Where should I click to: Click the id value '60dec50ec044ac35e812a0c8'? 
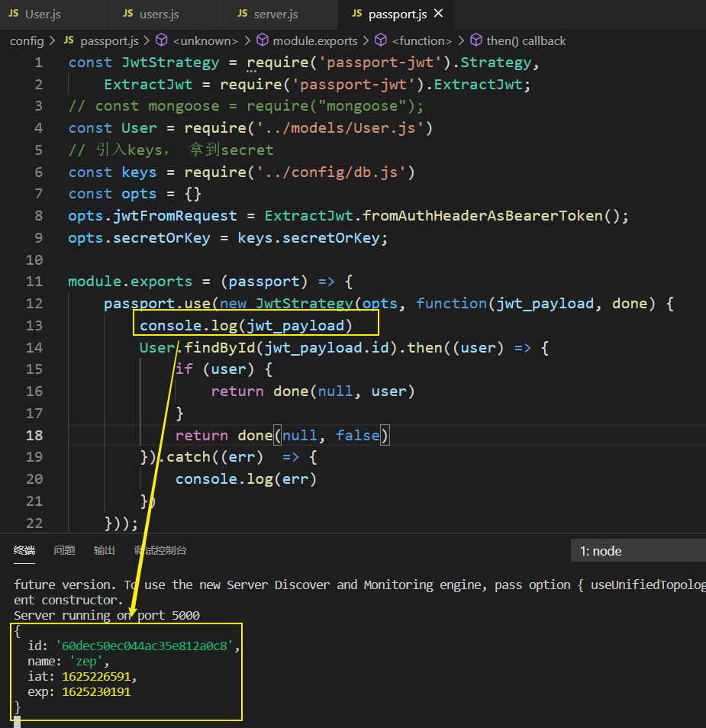[144, 646]
